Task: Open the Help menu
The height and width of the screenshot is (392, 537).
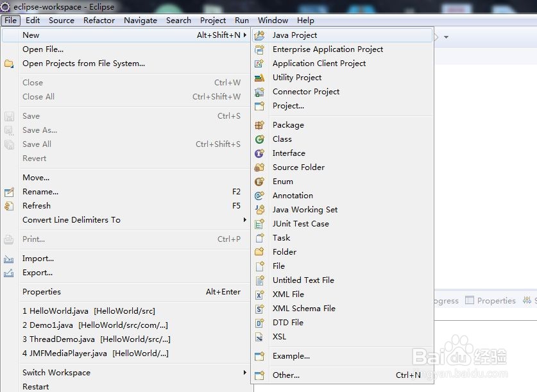Action: click(x=305, y=20)
